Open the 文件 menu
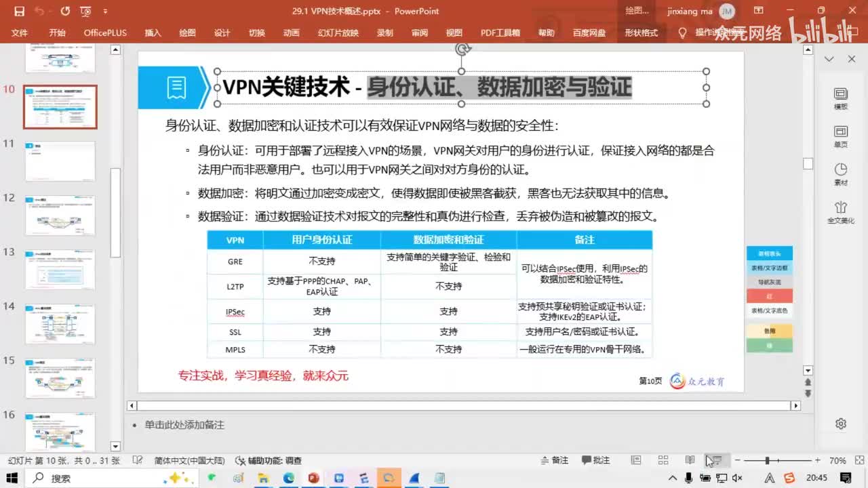Image resolution: width=868 pixels, height=488 pixels. [20, 33]
